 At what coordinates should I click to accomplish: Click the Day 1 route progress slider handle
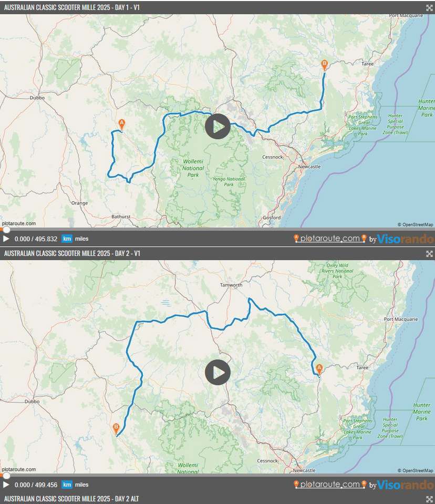point(6,230)
